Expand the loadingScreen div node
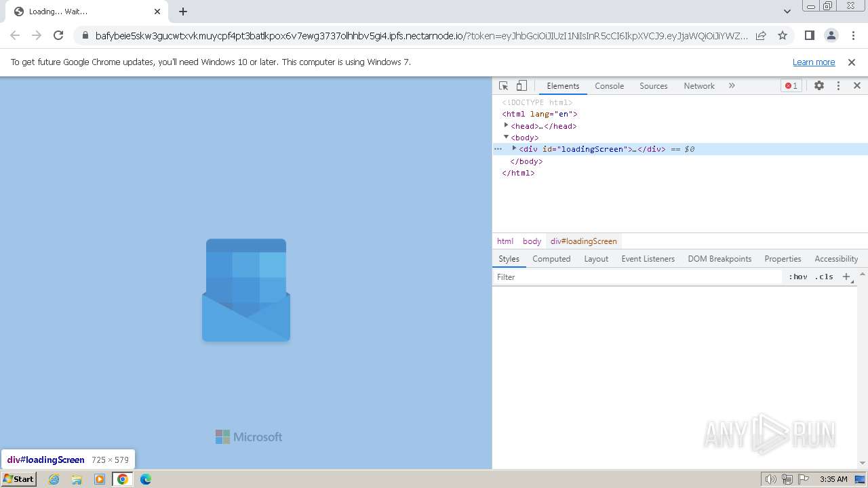This screenshot has height=488, width=868. click(x=514, y=148)
